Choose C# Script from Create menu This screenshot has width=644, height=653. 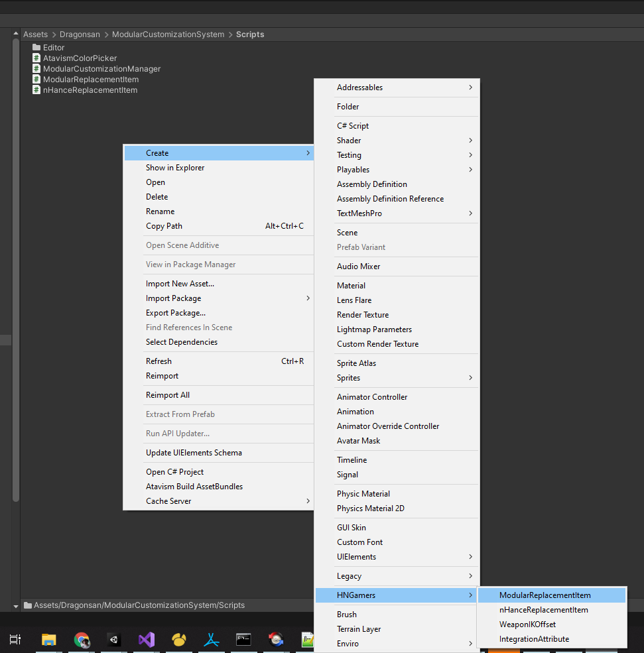click(x=353, y=126)
